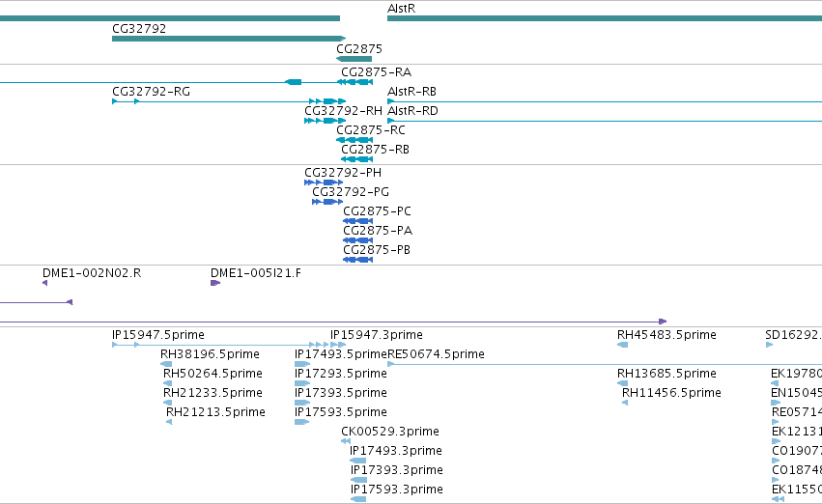Screen dimensions: 822x504
Task: Click the CG2875 gene label
Action: point(359,49)
